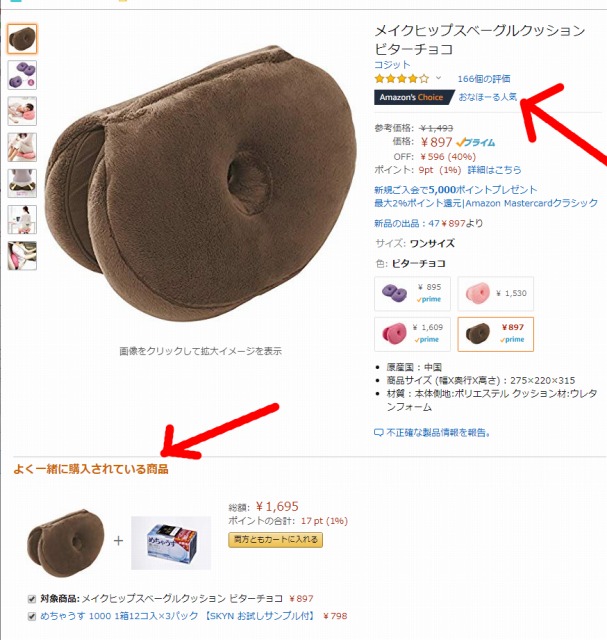The image size is (607, 640).
Task: Open the めちゃうす 1000 product link
Action: 178,616
